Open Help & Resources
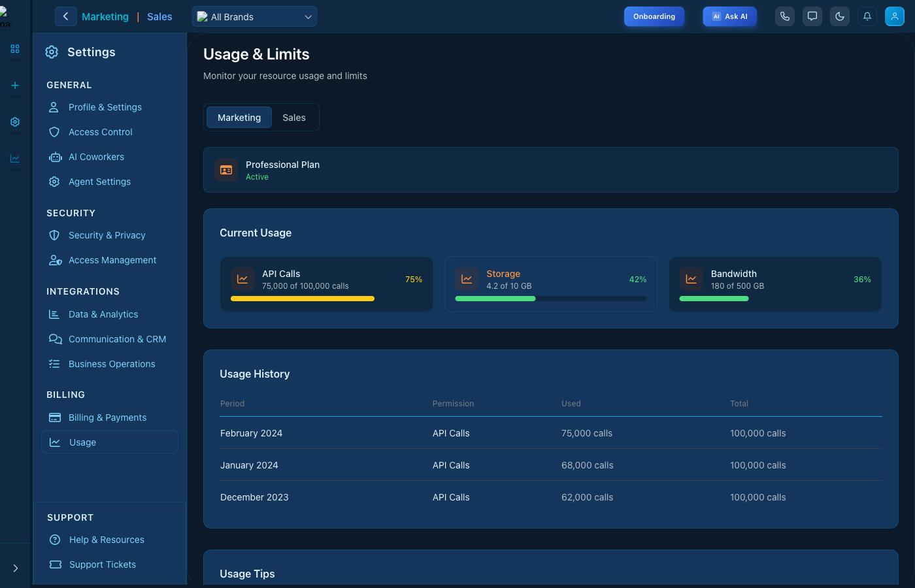Viewport: 915px width, 588px height. click(110, 540)
